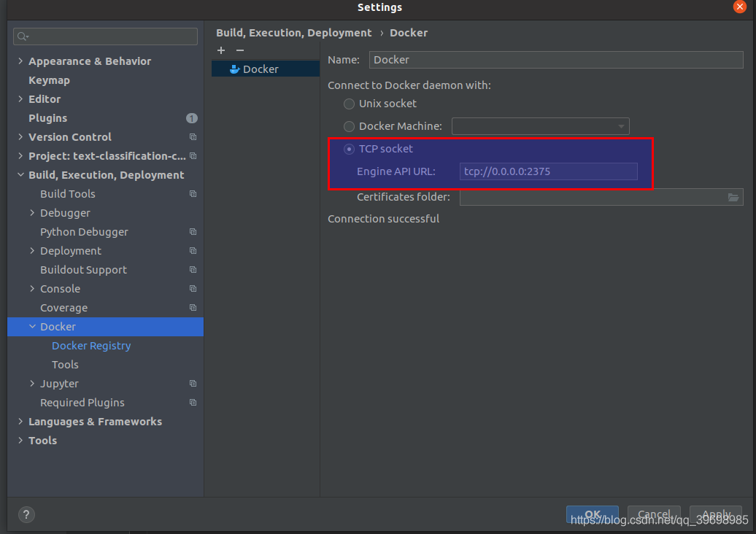Expand Version Control section arrow
This screenshot has width=756, height=534.
(20, 137)
